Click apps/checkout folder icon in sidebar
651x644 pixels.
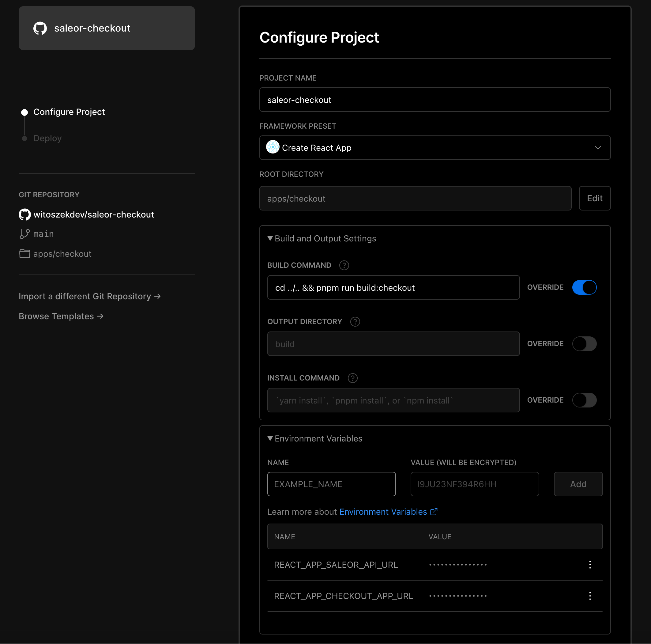pos(24,254)
